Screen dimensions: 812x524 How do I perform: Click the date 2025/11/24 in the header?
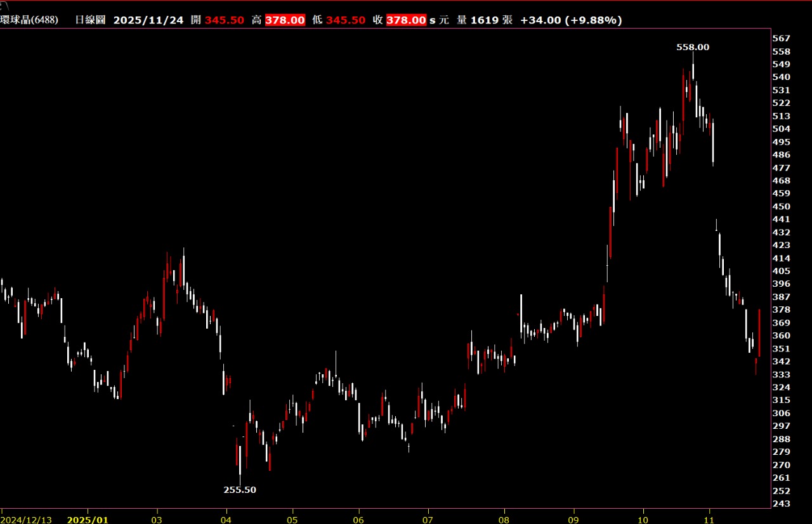click(x=148, y=20)
